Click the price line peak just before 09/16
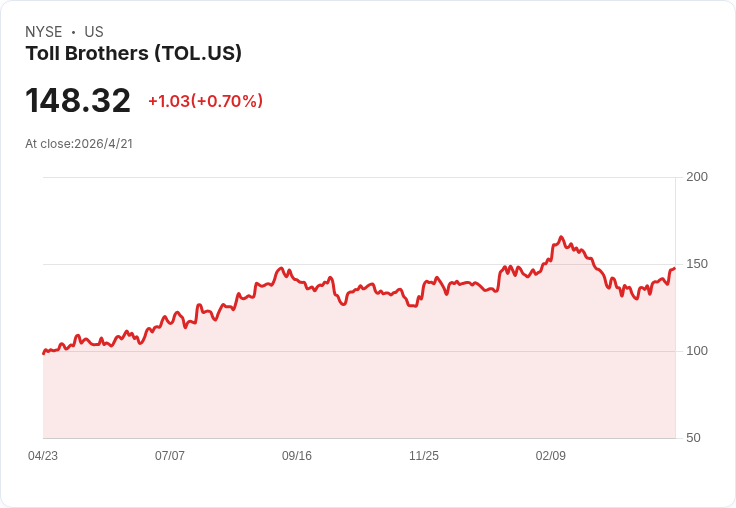Image resolution: width=736 pixels, height=508 pixels. coord(281,268)
